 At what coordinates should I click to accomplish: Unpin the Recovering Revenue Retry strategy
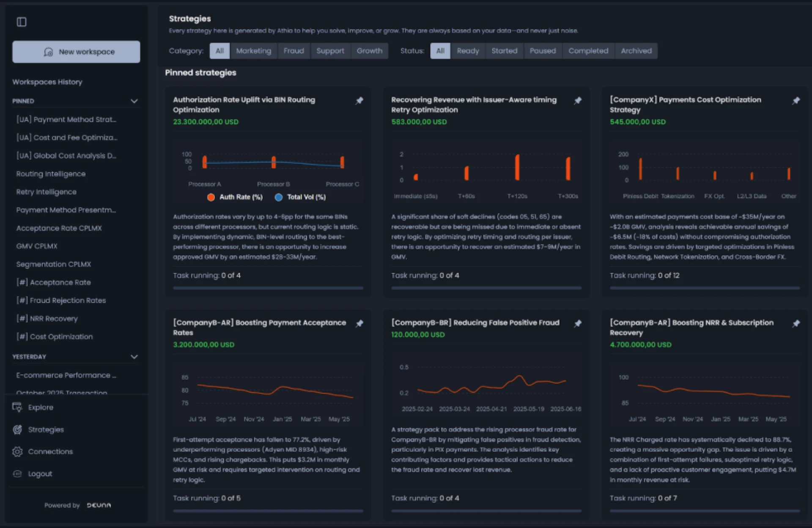click(x=578, y=101)
